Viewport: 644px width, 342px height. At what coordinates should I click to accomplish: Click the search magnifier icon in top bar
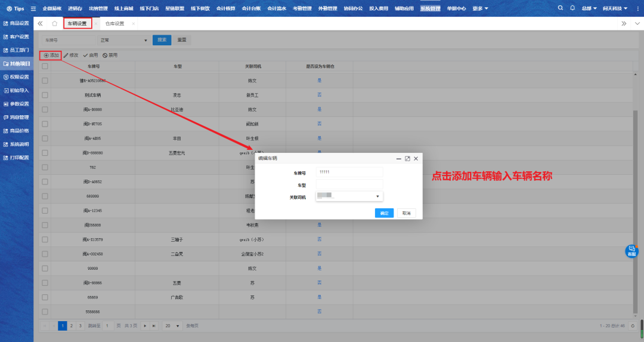click(560, 8)
